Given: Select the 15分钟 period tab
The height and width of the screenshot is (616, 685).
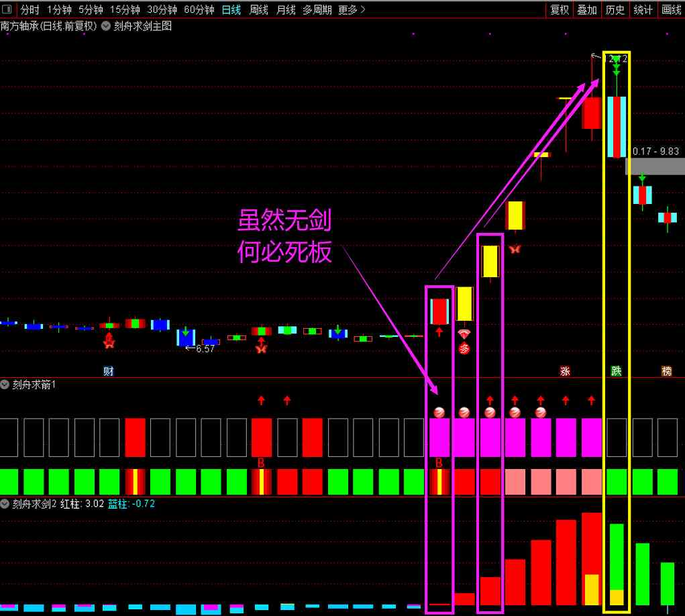Looking at the screenshot, I should click(x=125, y=9).
